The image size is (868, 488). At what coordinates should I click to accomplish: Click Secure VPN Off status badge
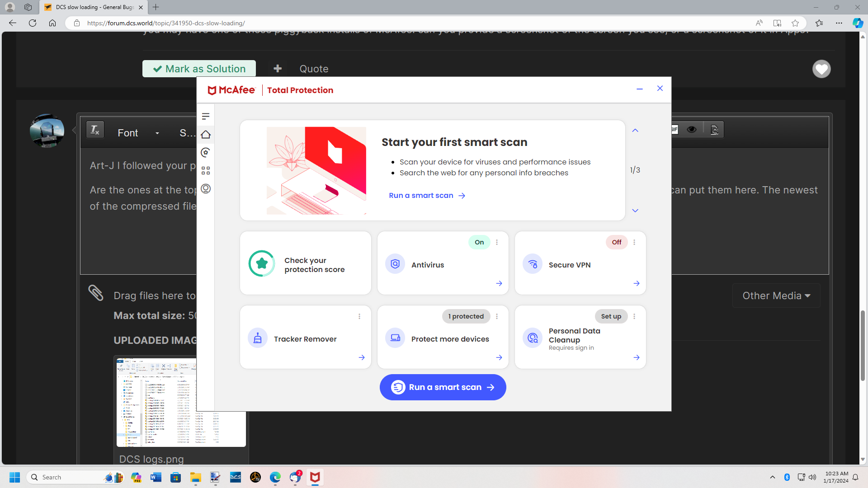[x=617, y=242]
